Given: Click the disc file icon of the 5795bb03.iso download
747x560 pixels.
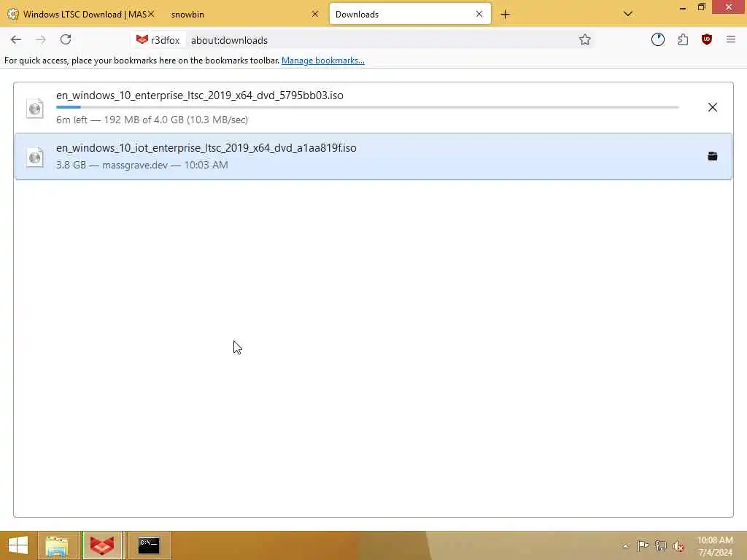Looking at the screenshot, I should click(x=35, y=109).
